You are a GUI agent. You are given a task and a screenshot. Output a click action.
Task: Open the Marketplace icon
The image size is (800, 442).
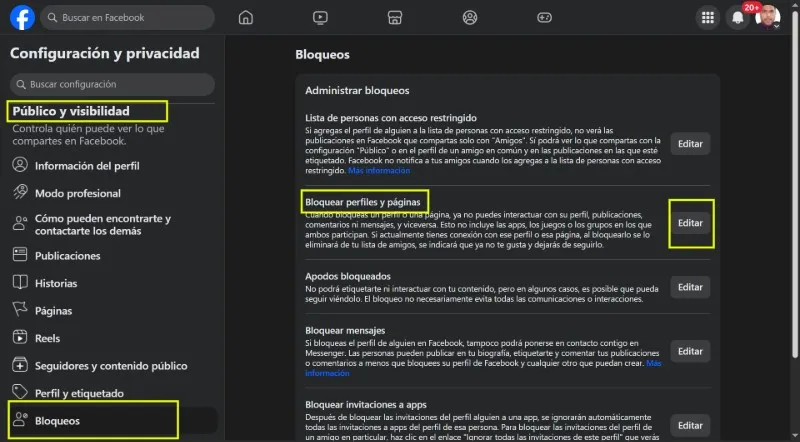395,17
